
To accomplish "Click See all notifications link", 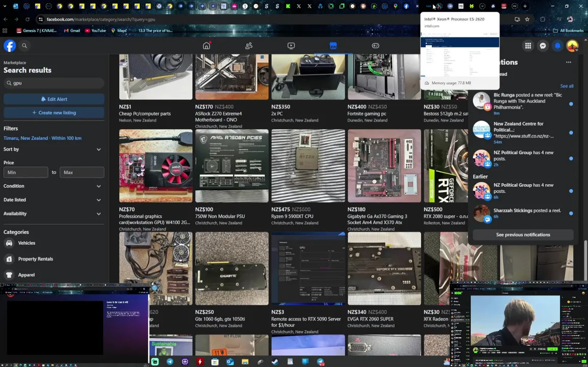I will [x=566, y=86].
